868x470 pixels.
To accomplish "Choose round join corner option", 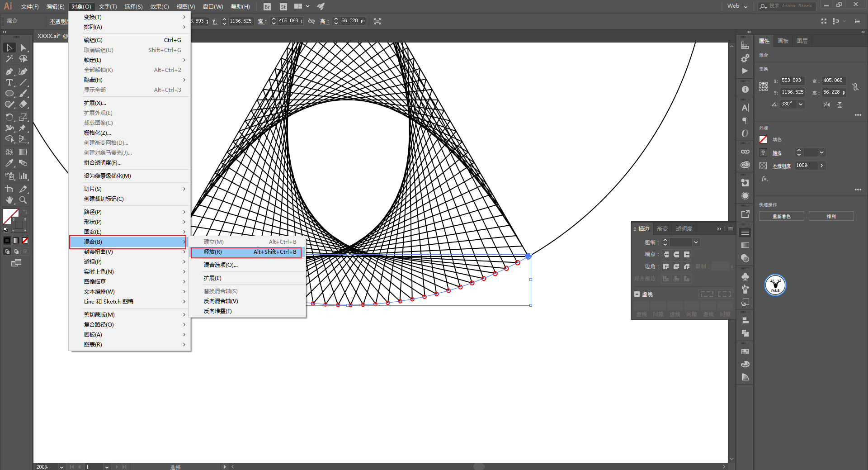I will (x=676, y=266).
